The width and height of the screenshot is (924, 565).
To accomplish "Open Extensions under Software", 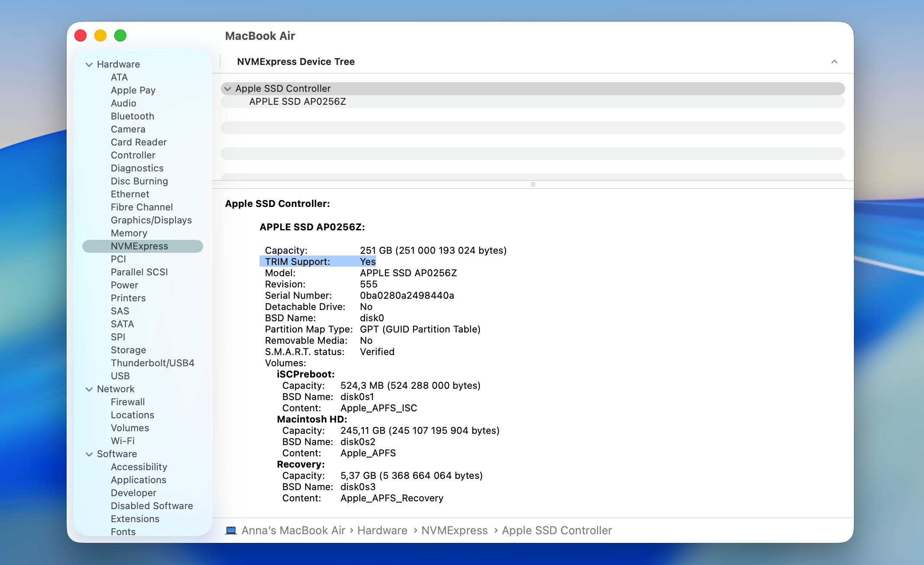I will pyautogui.click(x=135, y=519).
